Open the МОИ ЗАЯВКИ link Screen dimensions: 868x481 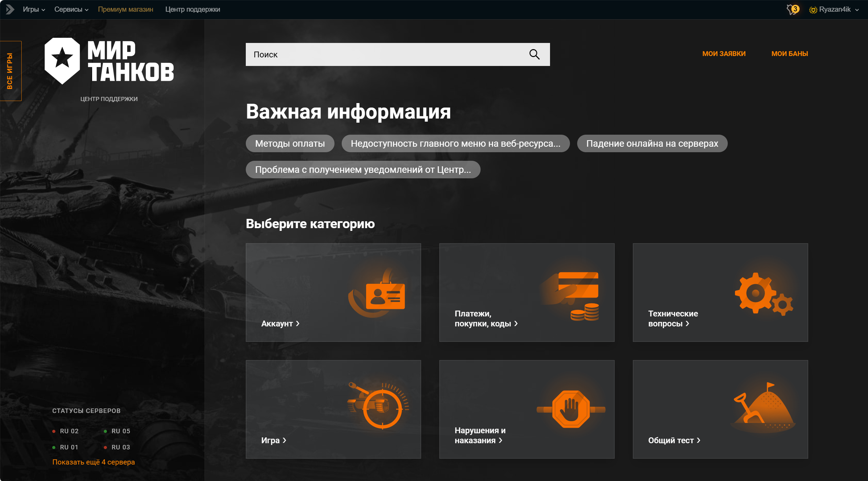(724, 54)
